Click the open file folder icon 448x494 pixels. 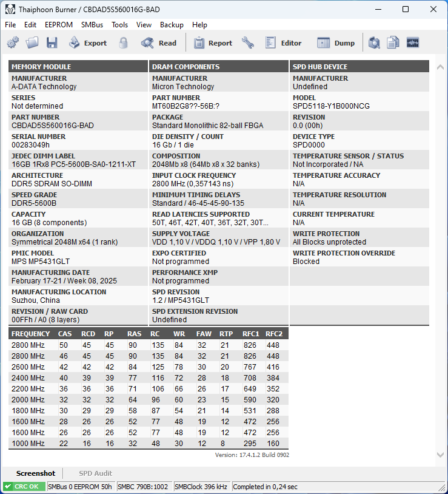(x=32, y=42)
